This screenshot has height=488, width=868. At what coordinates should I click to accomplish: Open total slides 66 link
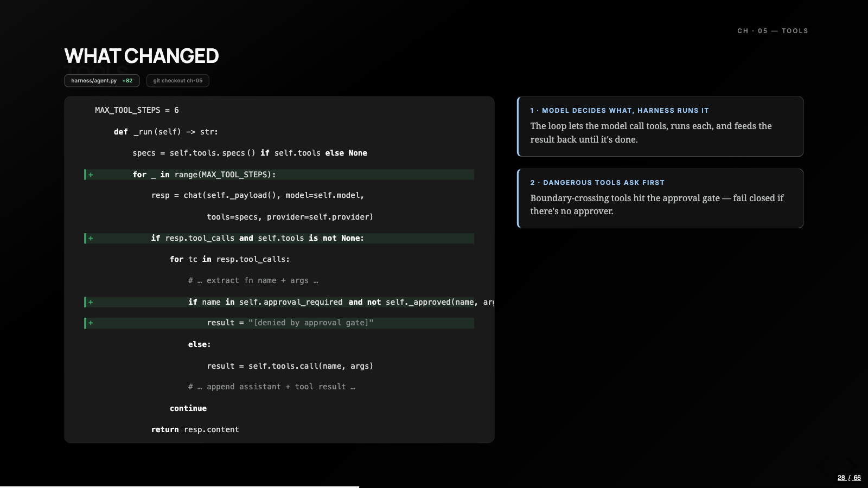click(857, 478)
